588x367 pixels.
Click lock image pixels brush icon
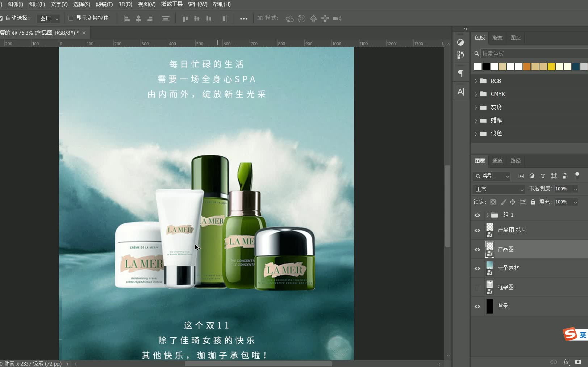503,202
